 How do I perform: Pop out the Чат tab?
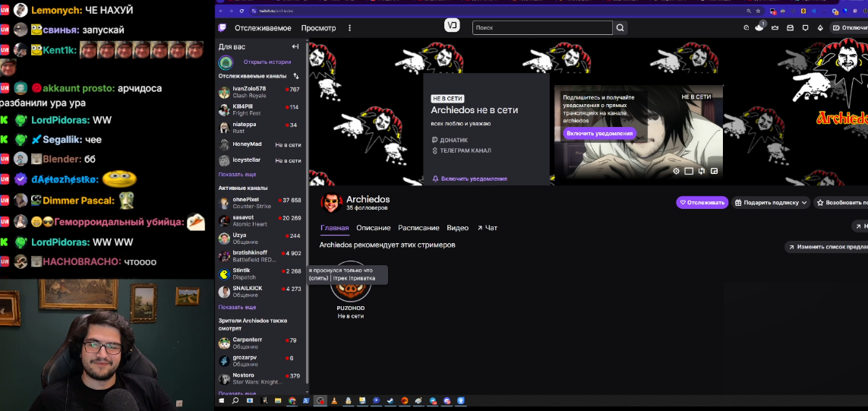point(487,228)
